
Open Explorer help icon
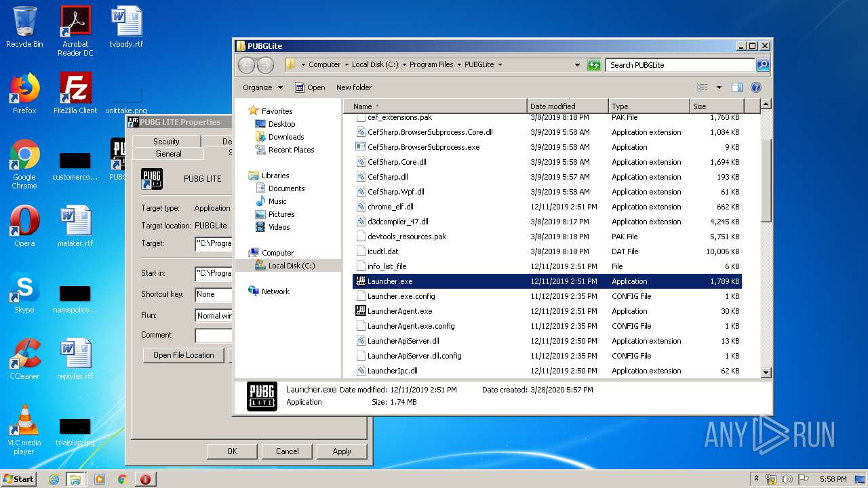[x=756, y=87]
